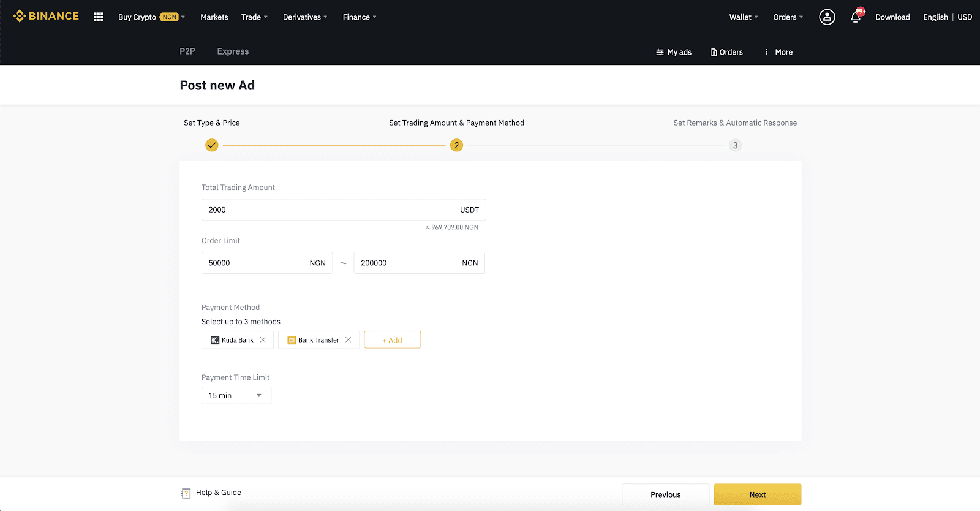
Task: Expand the Wallet dropdown
Action: click(x=744, y=17)
